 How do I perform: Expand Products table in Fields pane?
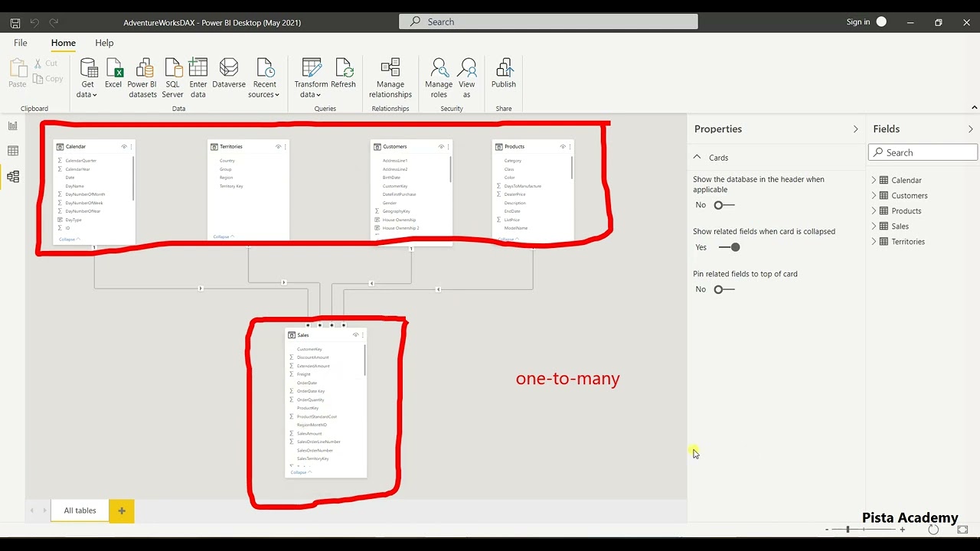(874, 211)
